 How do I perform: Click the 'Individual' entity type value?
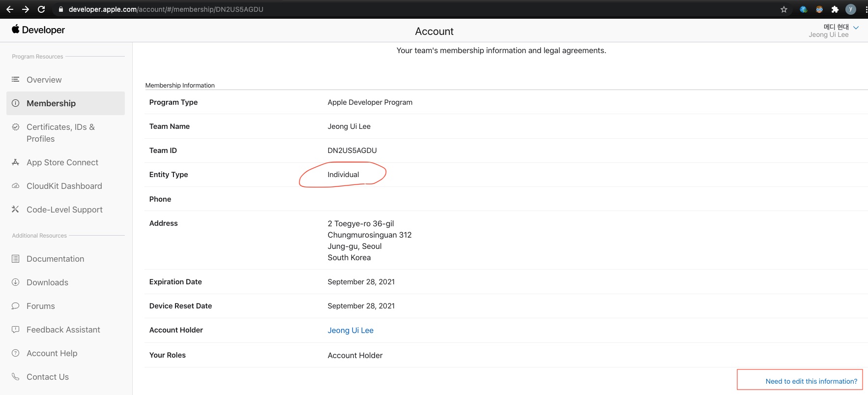click(344, 175)
